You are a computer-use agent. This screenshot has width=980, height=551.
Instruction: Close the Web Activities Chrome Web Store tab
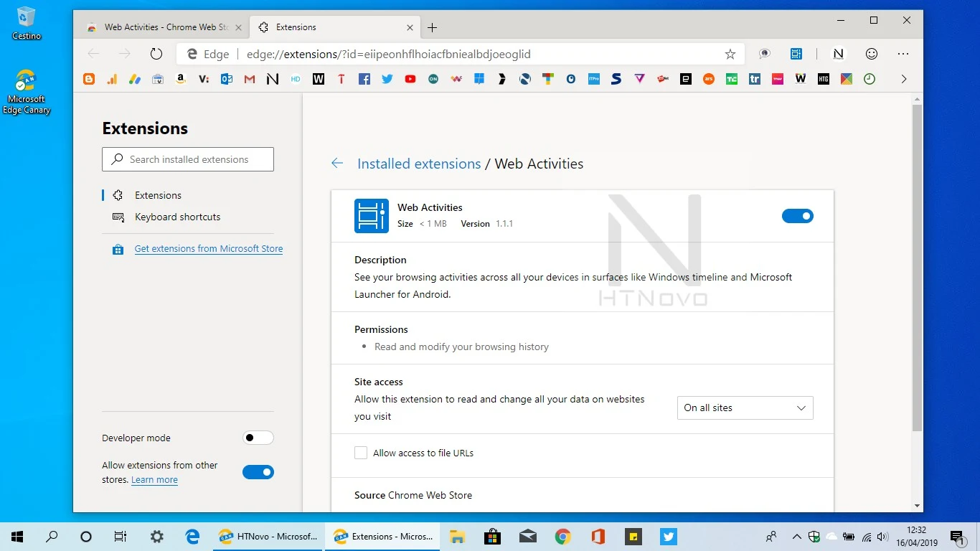pyautogui.click(x=239, y=27)
